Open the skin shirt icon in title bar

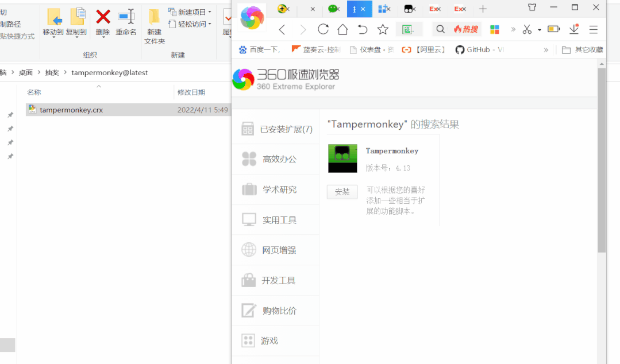point(532,7)
